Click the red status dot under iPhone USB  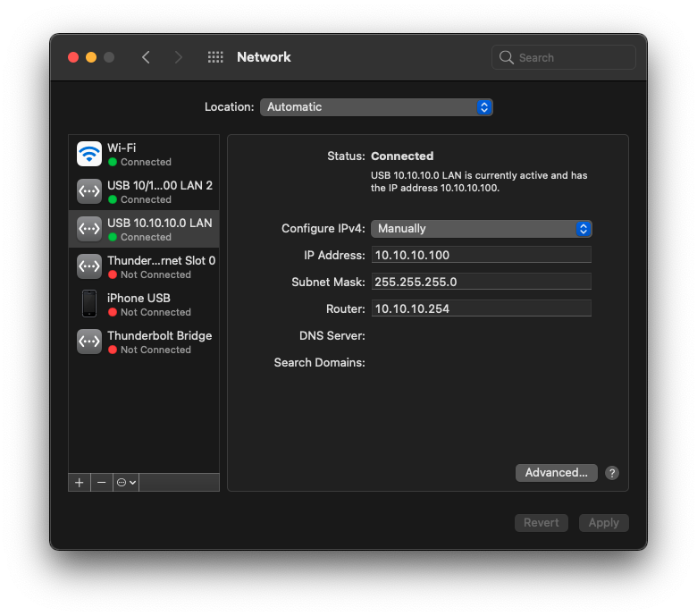tap(113, 312)
